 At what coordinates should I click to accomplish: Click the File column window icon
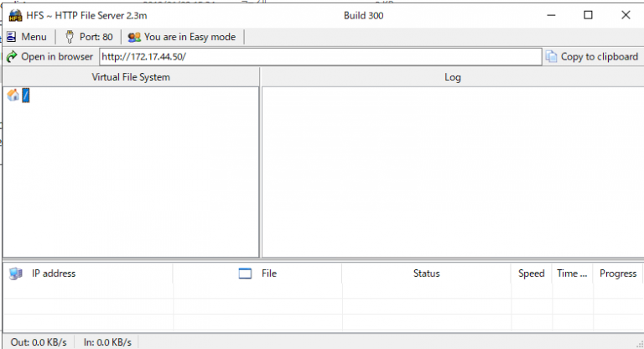[245, 273]
